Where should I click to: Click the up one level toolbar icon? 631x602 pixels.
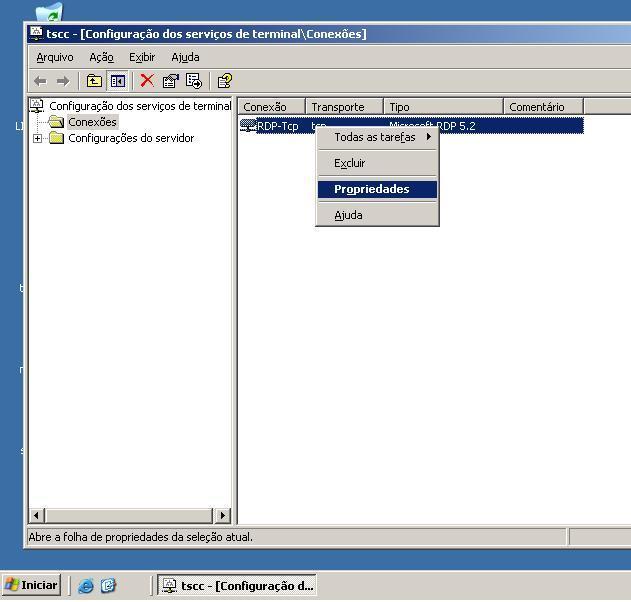coord(94,81)
